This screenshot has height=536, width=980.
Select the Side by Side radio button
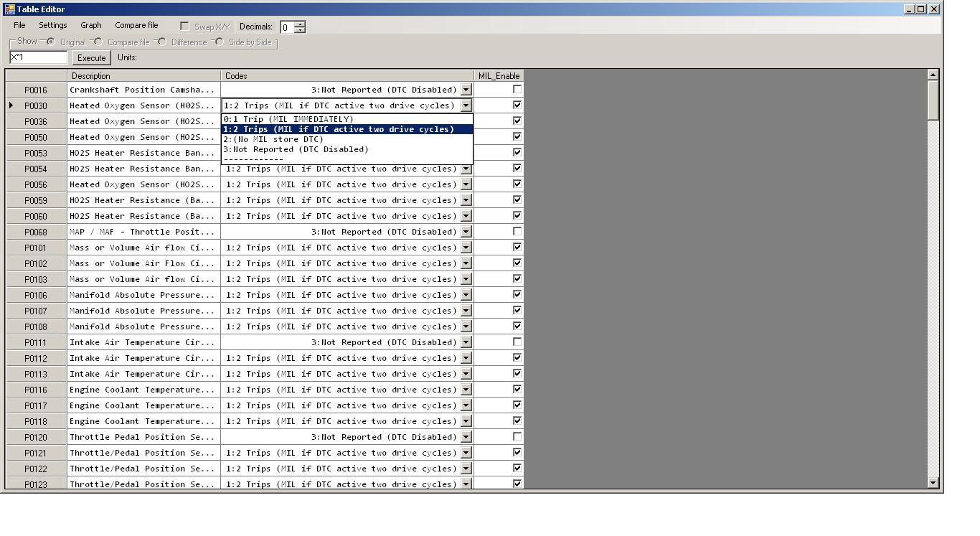(220, 42)
